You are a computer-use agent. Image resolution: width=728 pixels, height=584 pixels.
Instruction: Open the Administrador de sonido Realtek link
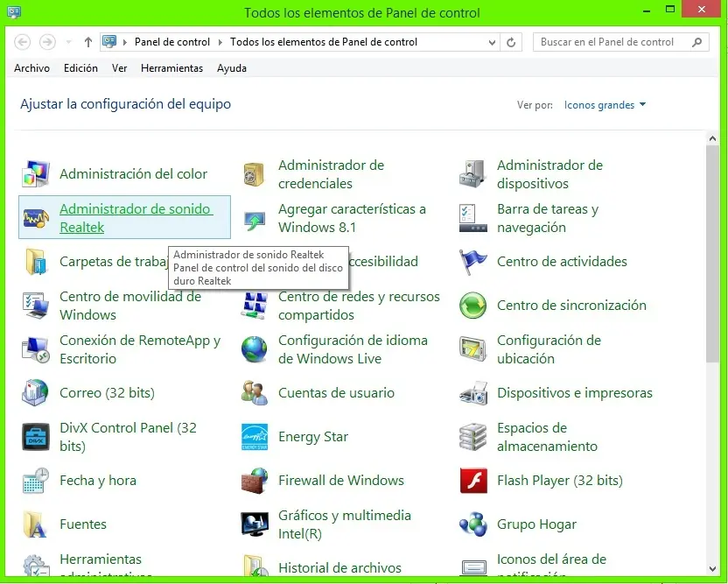136,218
